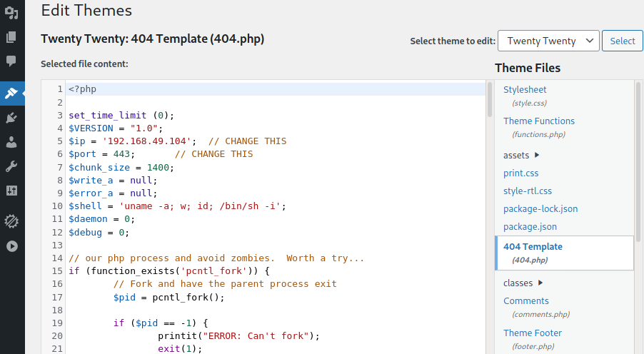Click the exit(1) statement on line 21
The image size is (644, 354).
[x=181, y=349]
